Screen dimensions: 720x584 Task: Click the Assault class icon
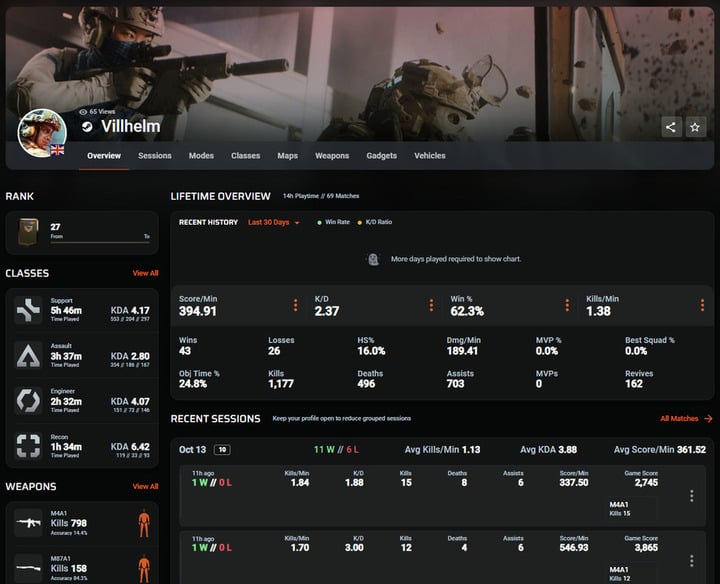pos(28,355)
